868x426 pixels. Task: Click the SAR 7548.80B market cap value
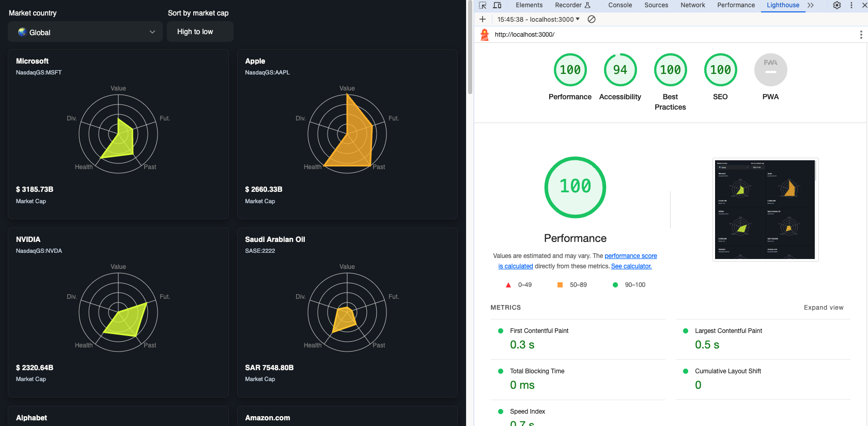tap(269, 368)
